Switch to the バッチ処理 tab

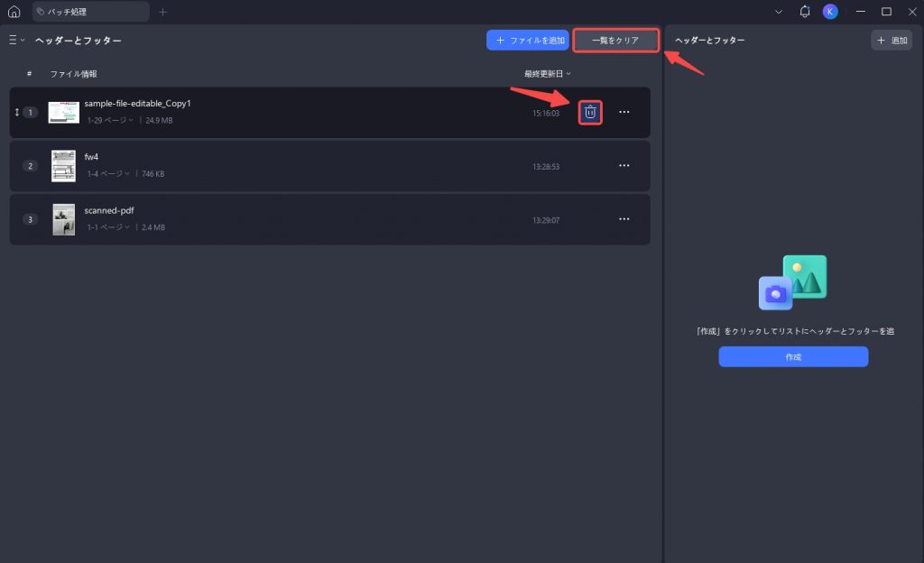coord(91,12)
